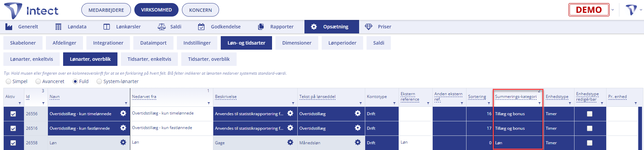Screen dimensions: 644x150
Task: Choose the System-lønarter radio option
Action: 99,81
